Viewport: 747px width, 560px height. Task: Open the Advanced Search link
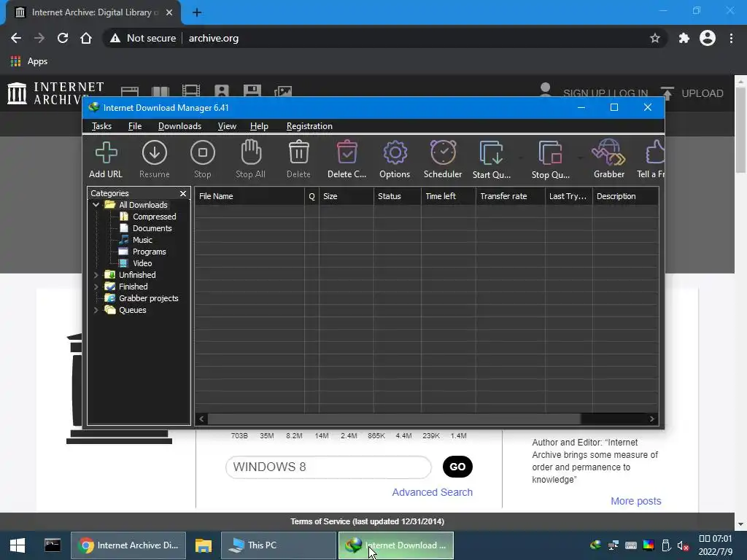[432, 492]
